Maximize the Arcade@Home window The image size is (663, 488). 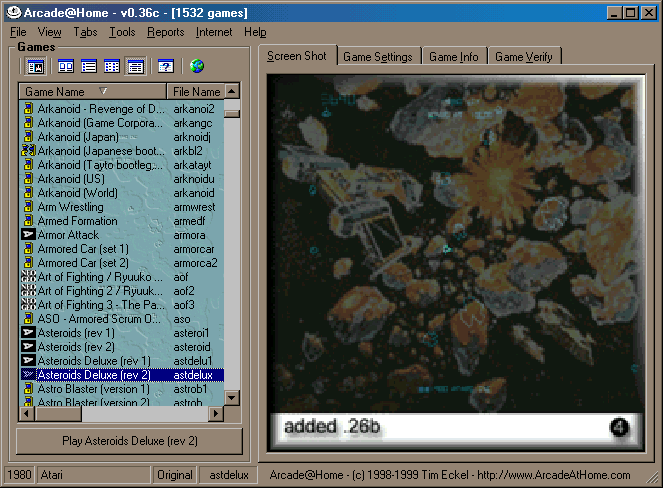631,13
